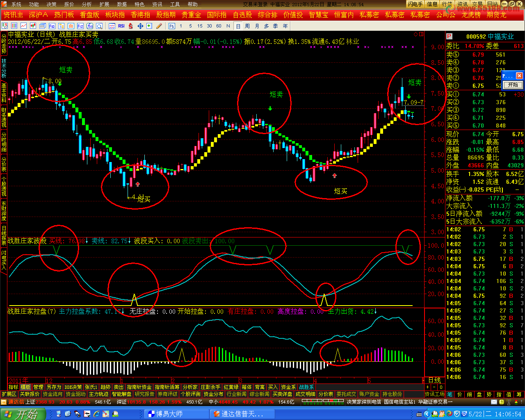Open the 贵重金 tab in red bar
525x420 pixels.
pyautogui.click(x=191, y=15)
